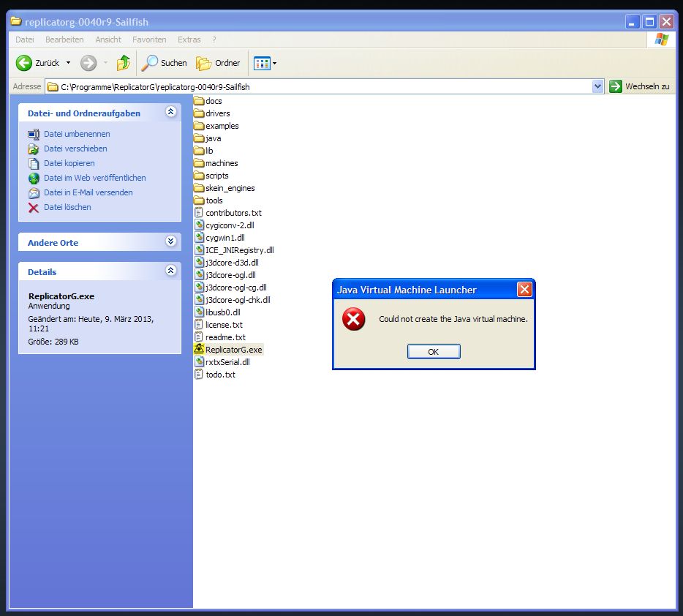The image size is (683, 616).
Task: Collapse Datei- und Ordneraufgaben panel
Action: pos(171,112)
